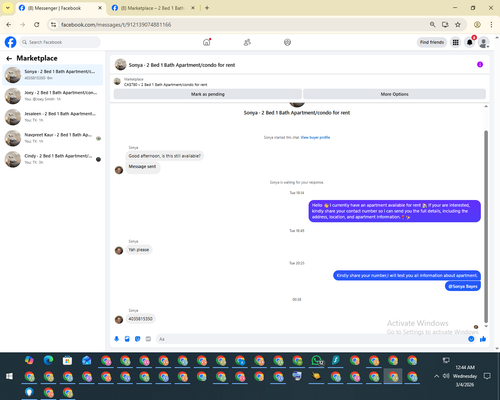
Task: Click the browser Reload button
Action: [37, 25]
